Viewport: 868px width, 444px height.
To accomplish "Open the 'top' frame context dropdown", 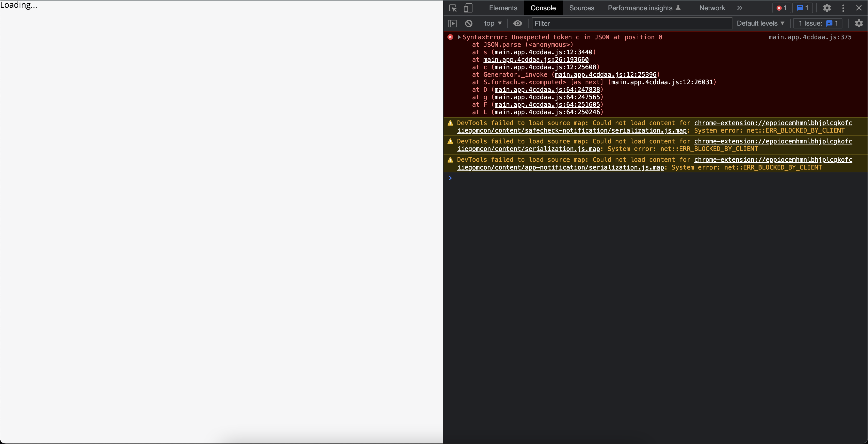I will click(493, 23).
